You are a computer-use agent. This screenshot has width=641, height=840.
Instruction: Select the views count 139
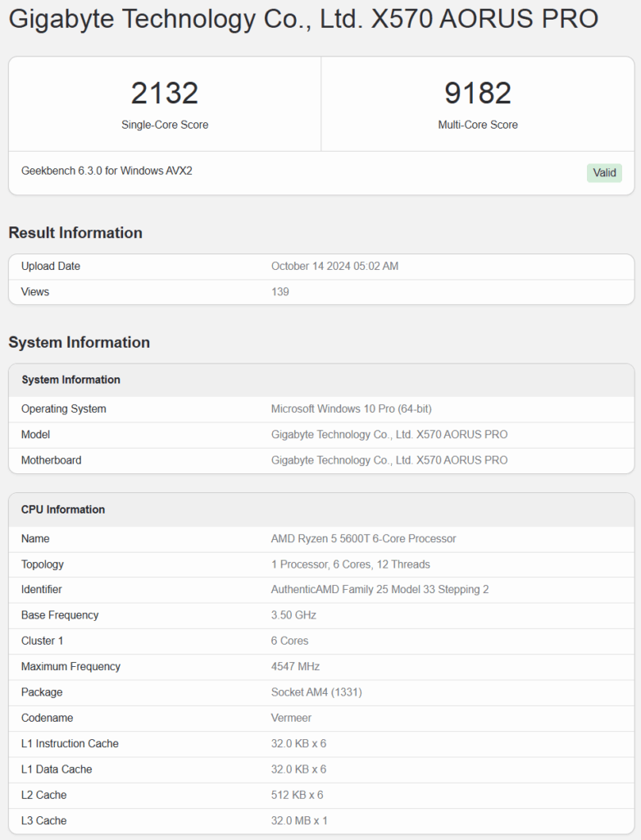click(280, 292)
